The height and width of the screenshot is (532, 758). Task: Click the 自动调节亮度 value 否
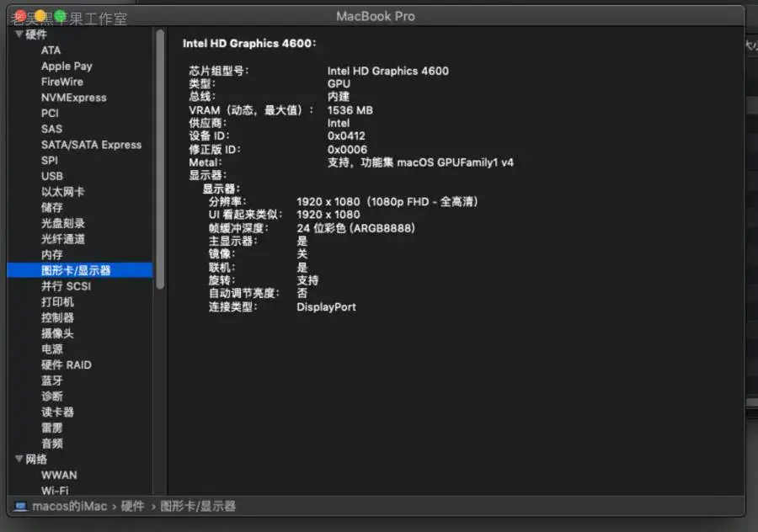(x=302, y=293)
